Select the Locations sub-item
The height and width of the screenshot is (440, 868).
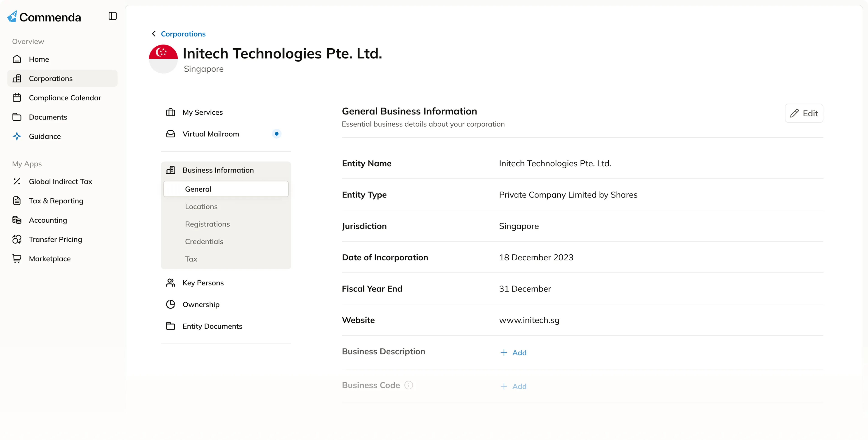tap(201, 207)
